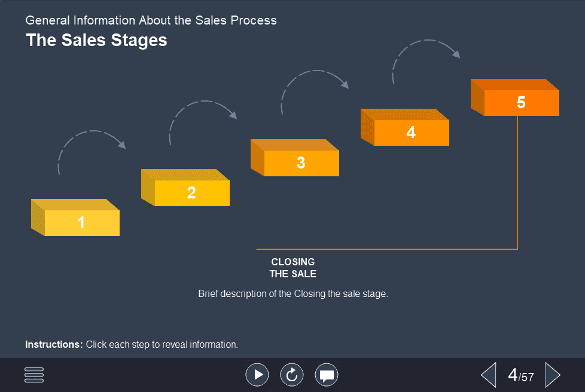This screenshot has height=392, width=585.
Task: Select step 5, Closing the Sale
Action: point(515,99)
